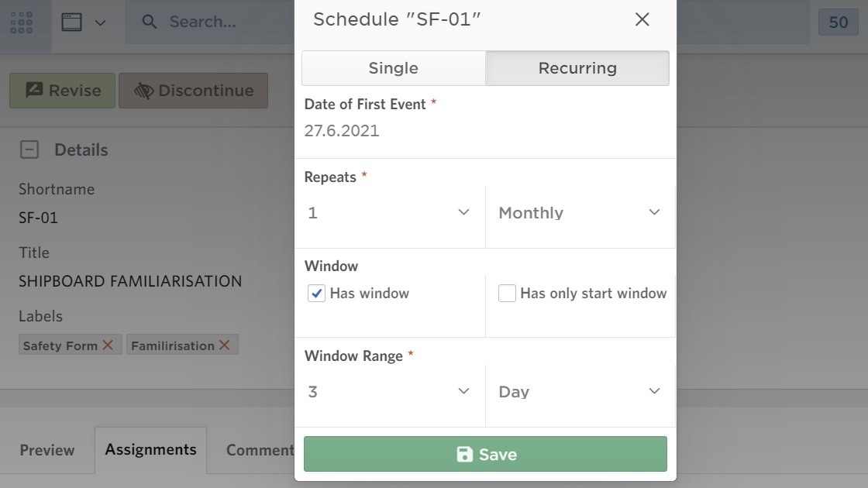This screenshot has height=488, width=868.
Task: Open the Day unit dropdown under Window Range
Action: (x=577, y=391)
